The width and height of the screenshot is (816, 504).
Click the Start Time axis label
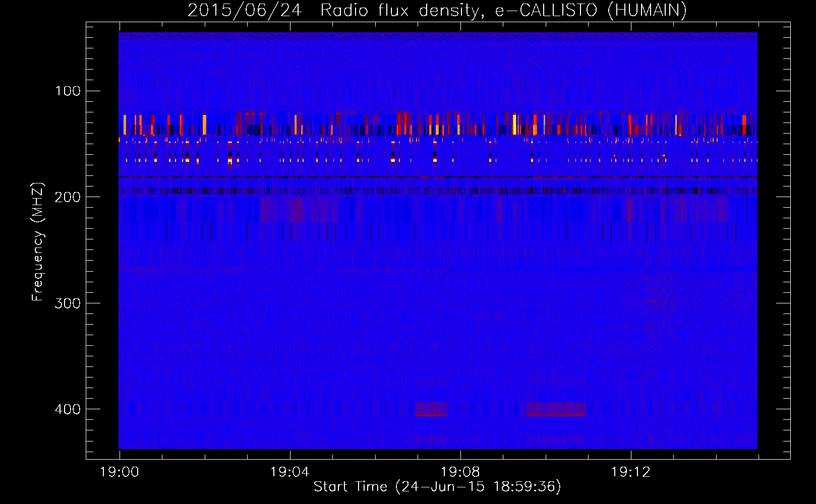coord(437,487)
